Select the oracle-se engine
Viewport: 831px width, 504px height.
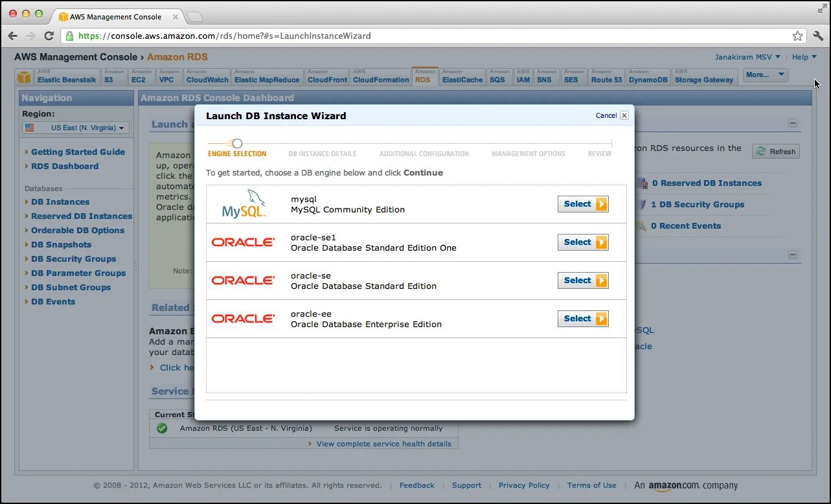point(583,281)
